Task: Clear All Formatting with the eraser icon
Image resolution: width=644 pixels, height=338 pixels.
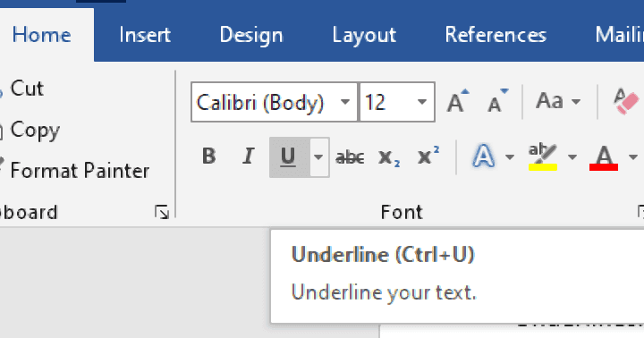Action: 626,101
